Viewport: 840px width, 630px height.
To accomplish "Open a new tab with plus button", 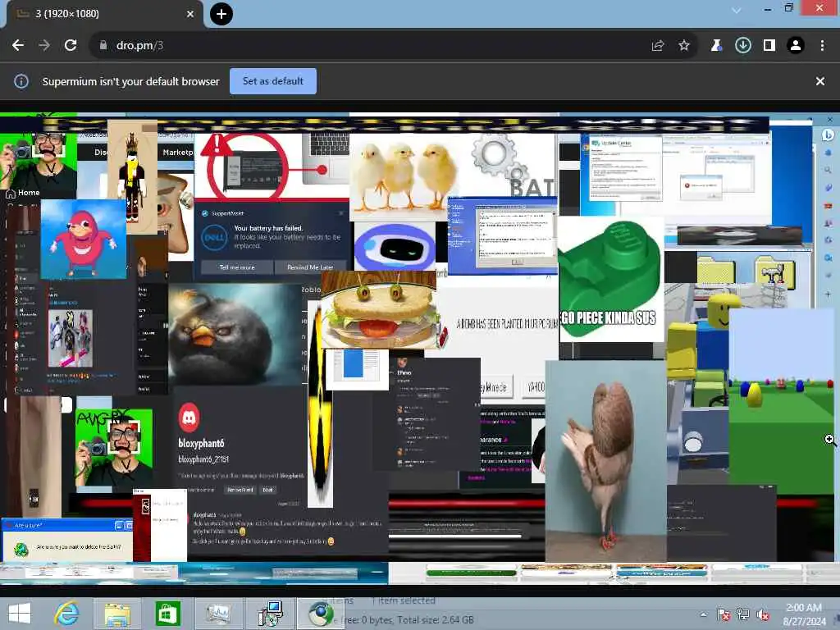I will point(221,14).
